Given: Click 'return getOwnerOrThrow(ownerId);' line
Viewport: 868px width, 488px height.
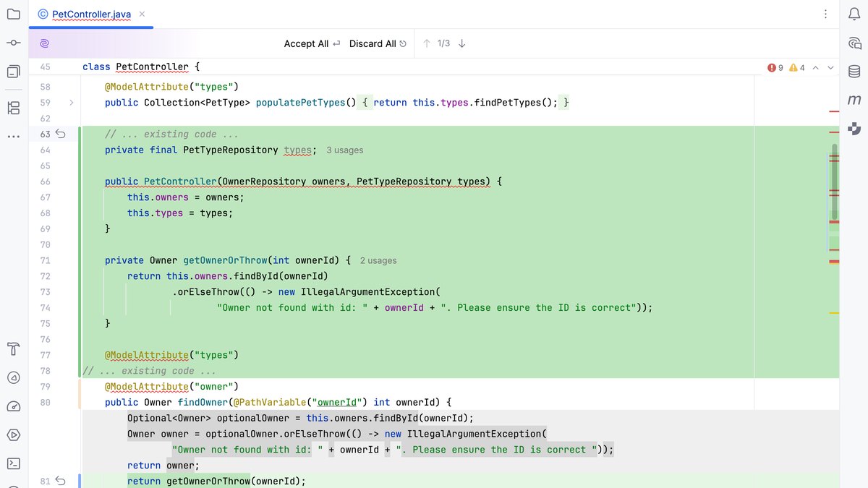Looking at the screenshot, I should (x=217, y=481).
